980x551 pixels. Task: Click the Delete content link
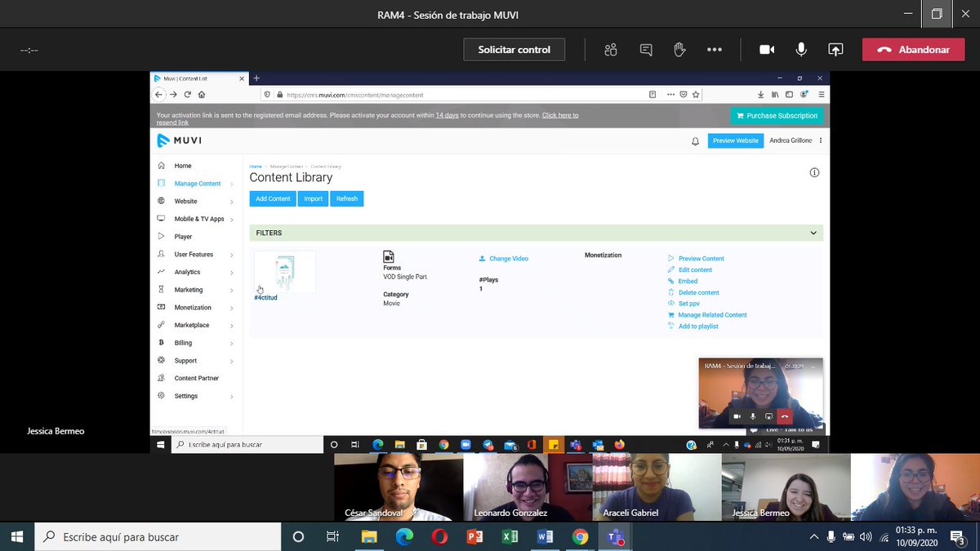pyautogui.click(x=693, y=292)
